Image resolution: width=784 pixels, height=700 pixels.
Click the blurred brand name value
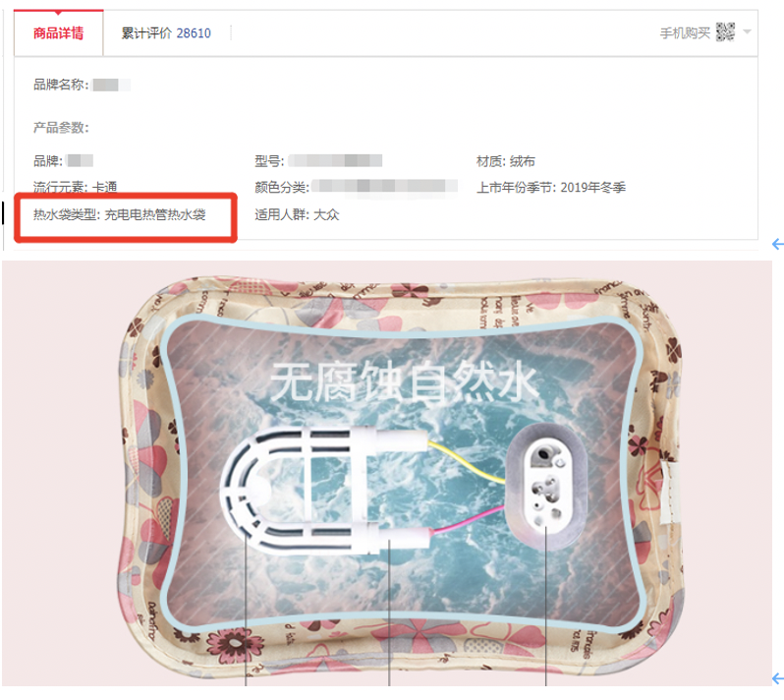pyautogui.click(x=111, y=85)
